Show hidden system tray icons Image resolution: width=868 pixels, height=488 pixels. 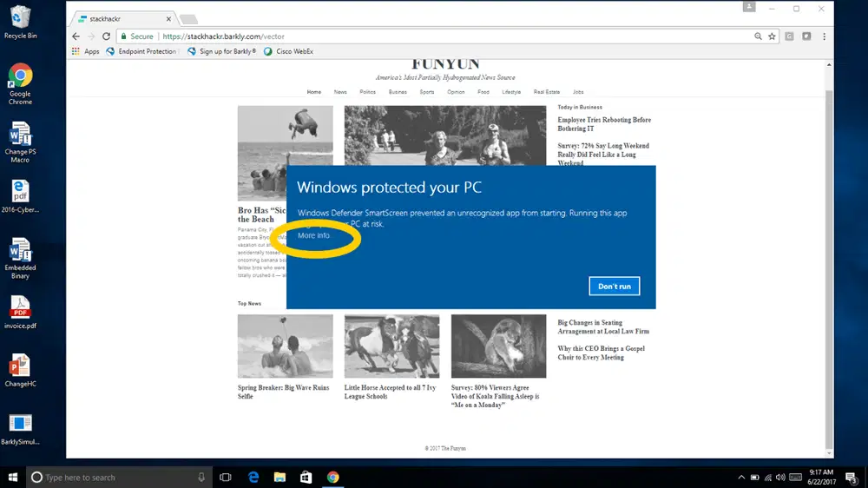click(741, 477)
